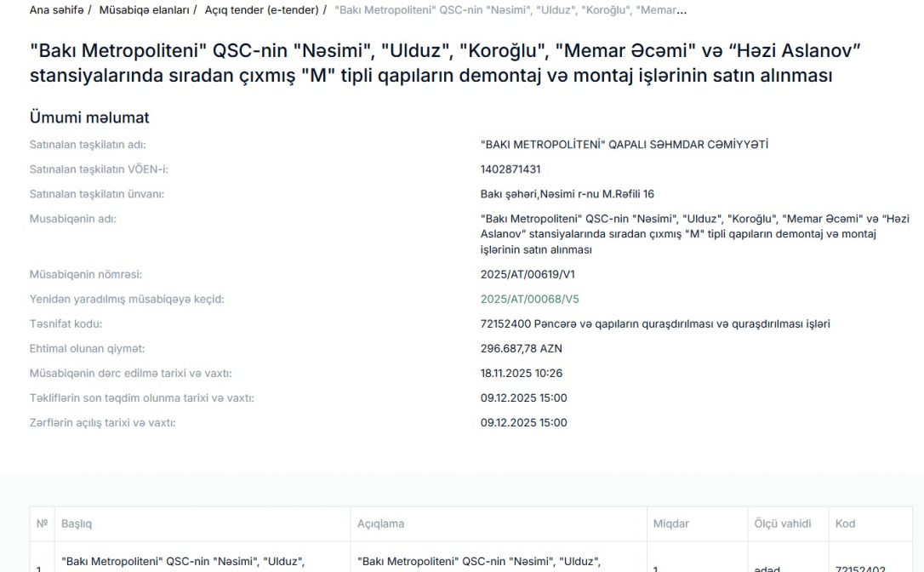Click the truncated current-page breadcrumb text
924x572 pixels.
510,10
